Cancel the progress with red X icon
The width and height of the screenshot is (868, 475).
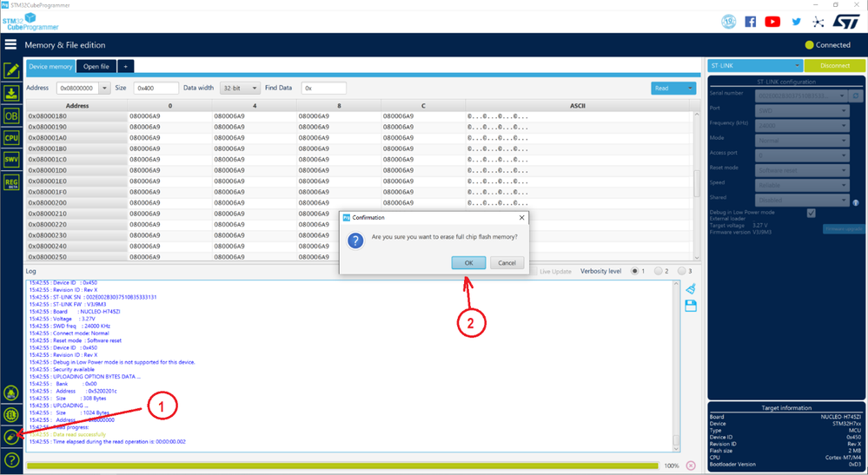[x=690, y=465]
